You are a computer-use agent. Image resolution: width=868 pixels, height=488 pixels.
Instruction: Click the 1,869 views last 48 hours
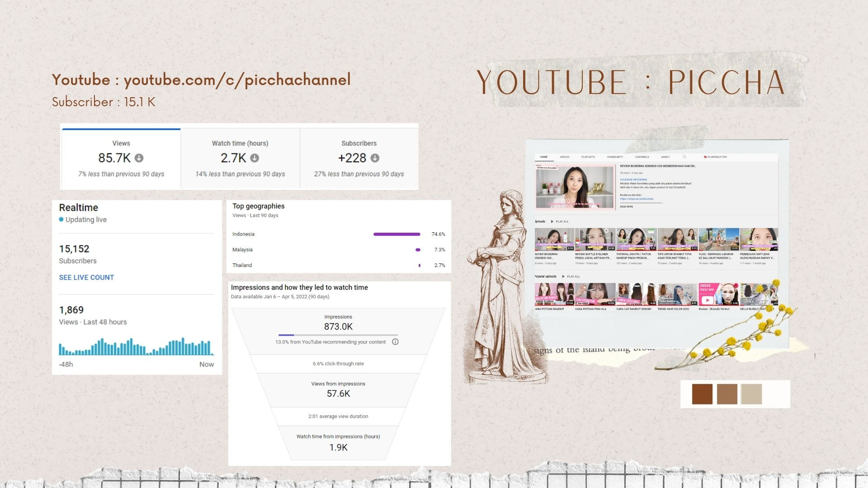coord(71,310)
